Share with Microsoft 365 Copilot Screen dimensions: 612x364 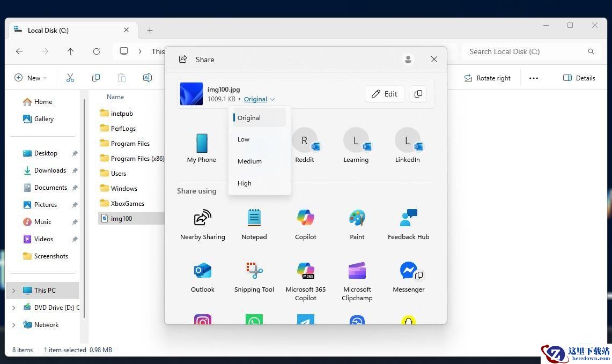pos(306,281)
